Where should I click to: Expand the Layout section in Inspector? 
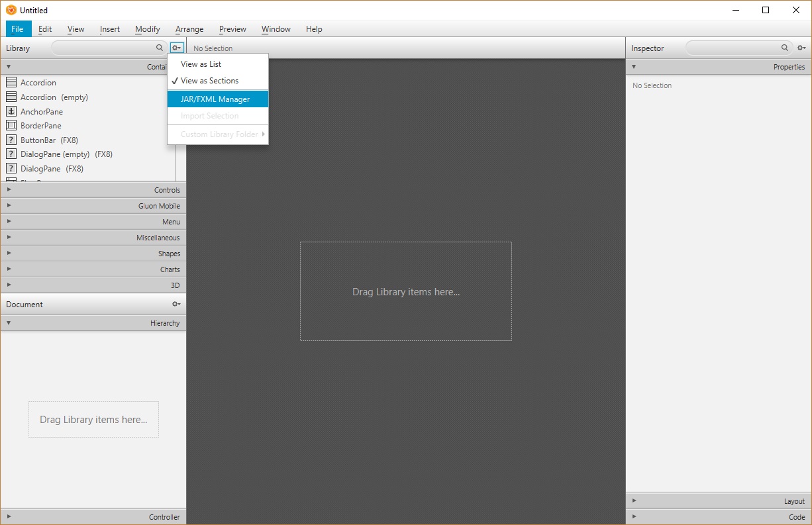point(719,501)
